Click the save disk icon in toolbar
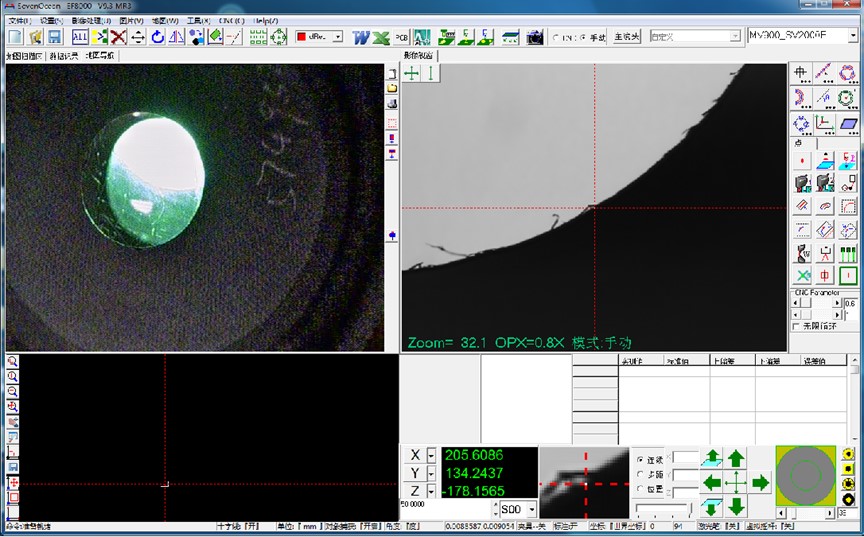Image resolution: width=864 pixels, height=537 pixels. [54, 37]
